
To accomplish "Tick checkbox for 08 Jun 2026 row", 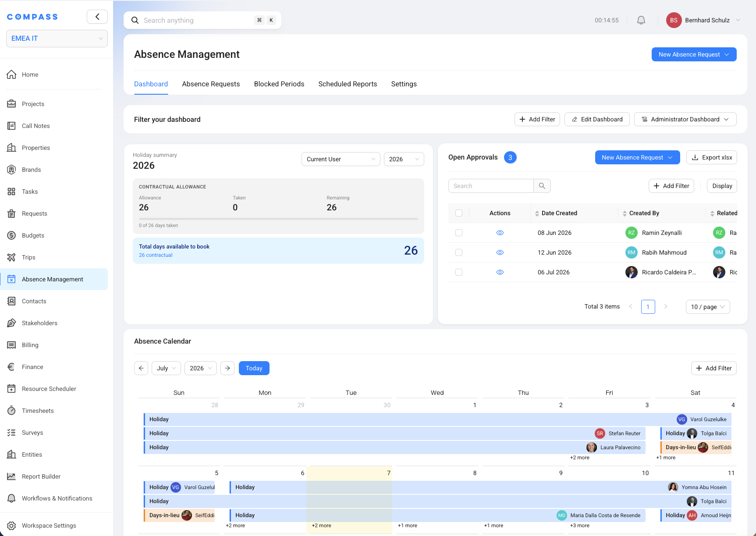I will point(459,233).
